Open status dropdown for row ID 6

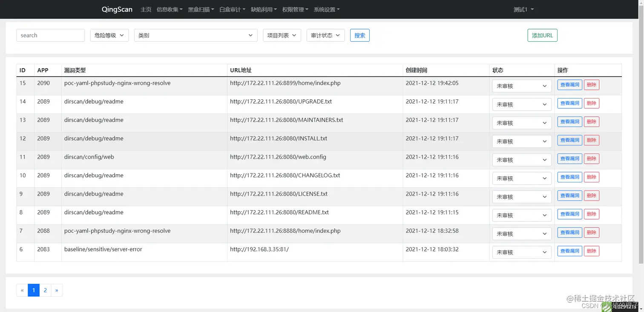point(522,252)
